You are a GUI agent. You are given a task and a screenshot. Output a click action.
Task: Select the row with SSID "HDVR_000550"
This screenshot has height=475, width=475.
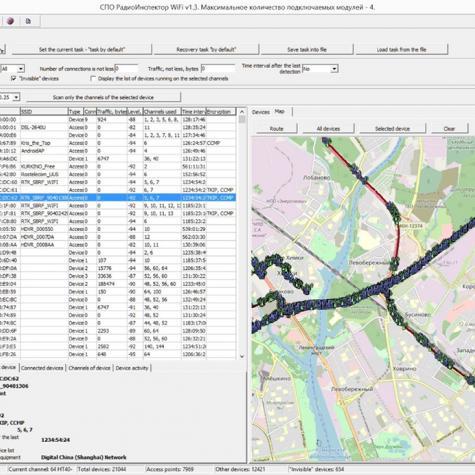pyautogui.click(x=118, y=229)
